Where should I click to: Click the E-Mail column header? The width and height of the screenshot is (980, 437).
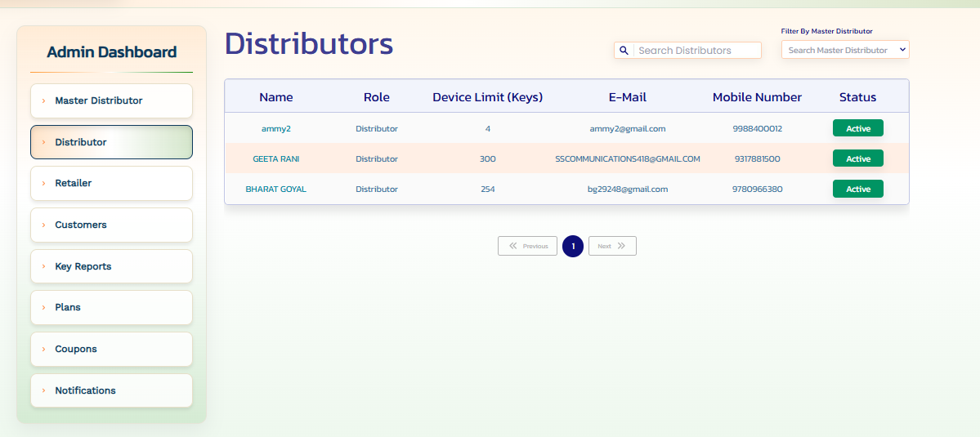click(x=628, y=97)
